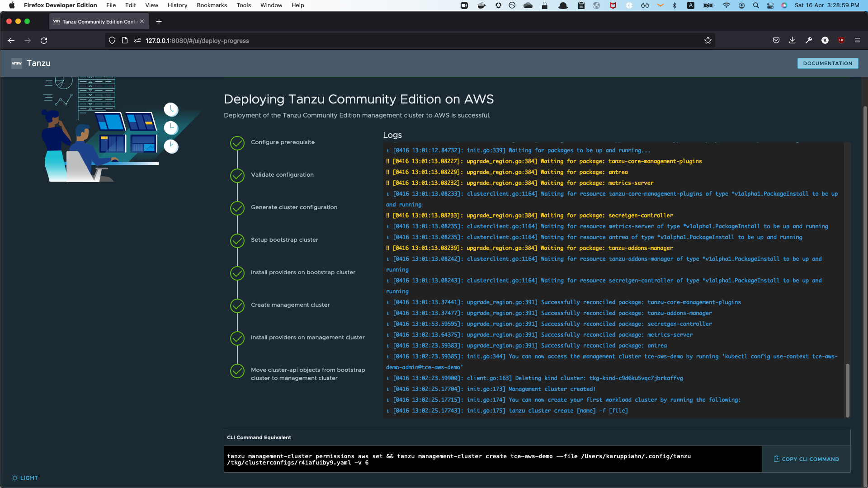Viewport: 868px width, 488px height.
Task: Click the Create management cluster step checkmark
Action: click(x=237, y=306)
